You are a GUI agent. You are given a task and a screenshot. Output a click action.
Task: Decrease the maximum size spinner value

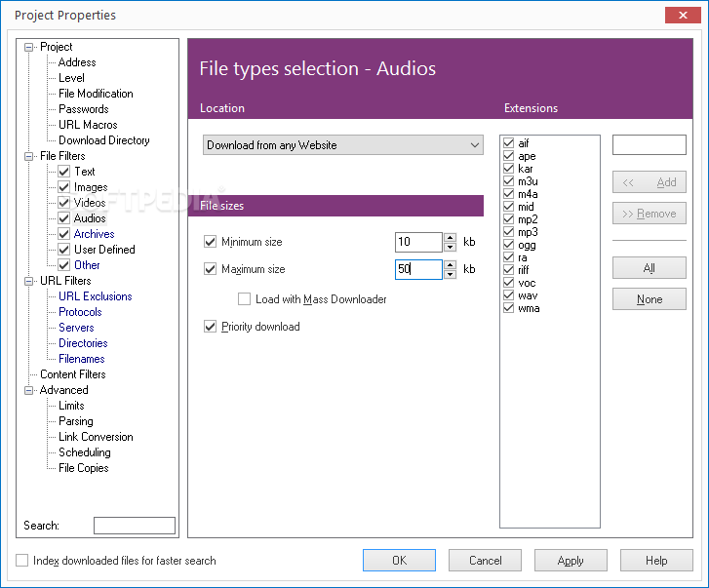[x=450, y=274]
